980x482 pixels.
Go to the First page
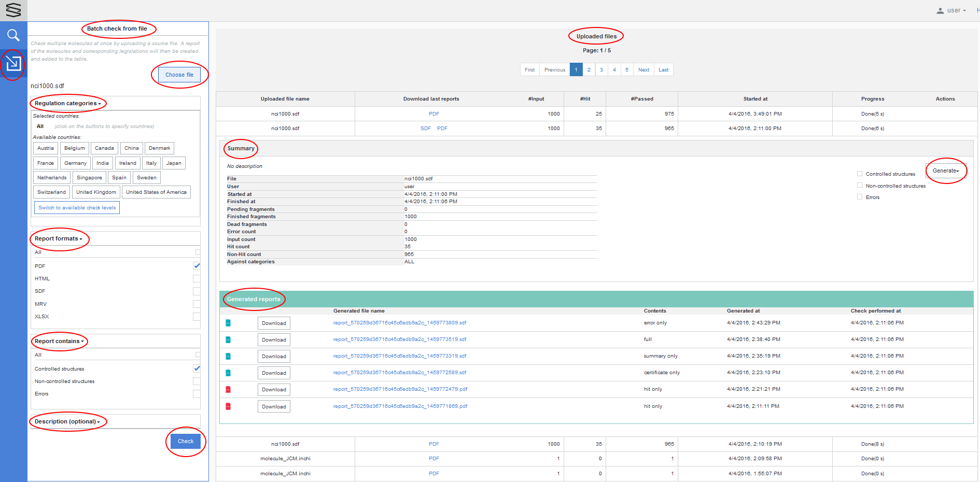529,70
